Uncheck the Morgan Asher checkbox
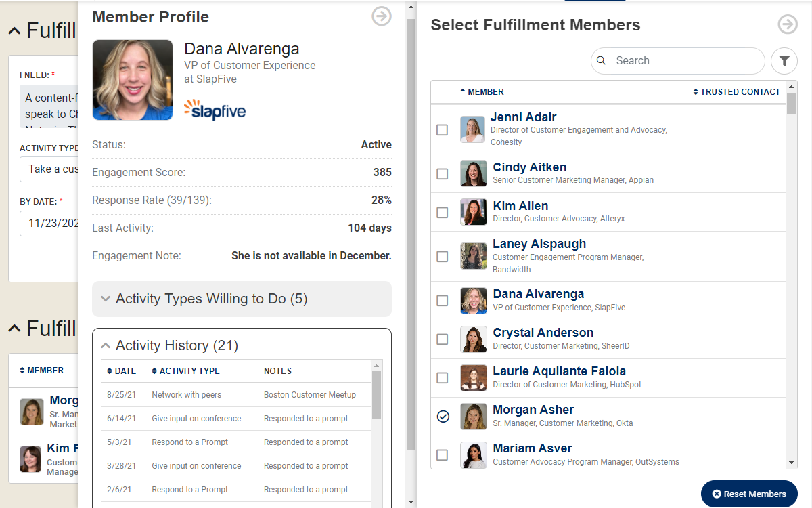The width and height of the screenshot is (812, 508). click(443, 417)
